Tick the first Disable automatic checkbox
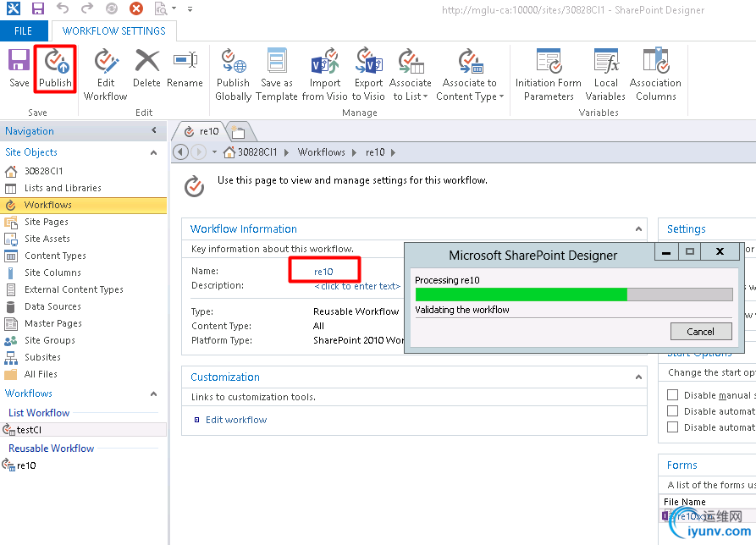 coord(672,411)
